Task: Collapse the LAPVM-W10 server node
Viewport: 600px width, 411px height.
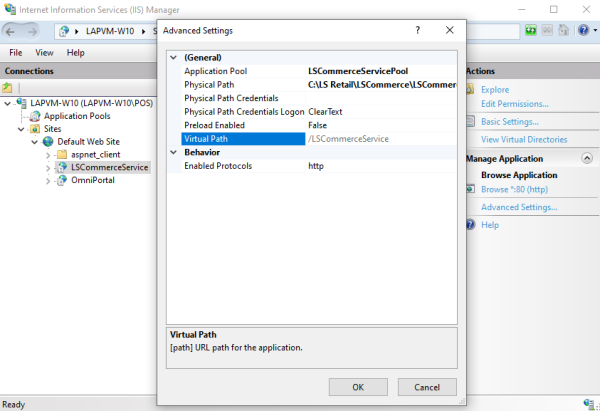Action: click(7, 103)
